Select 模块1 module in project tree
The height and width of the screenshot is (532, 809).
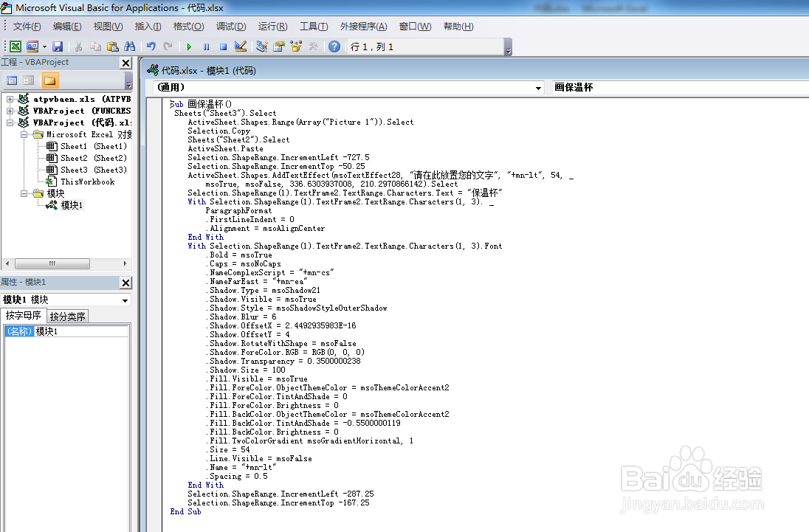click(x=72, y=205)
